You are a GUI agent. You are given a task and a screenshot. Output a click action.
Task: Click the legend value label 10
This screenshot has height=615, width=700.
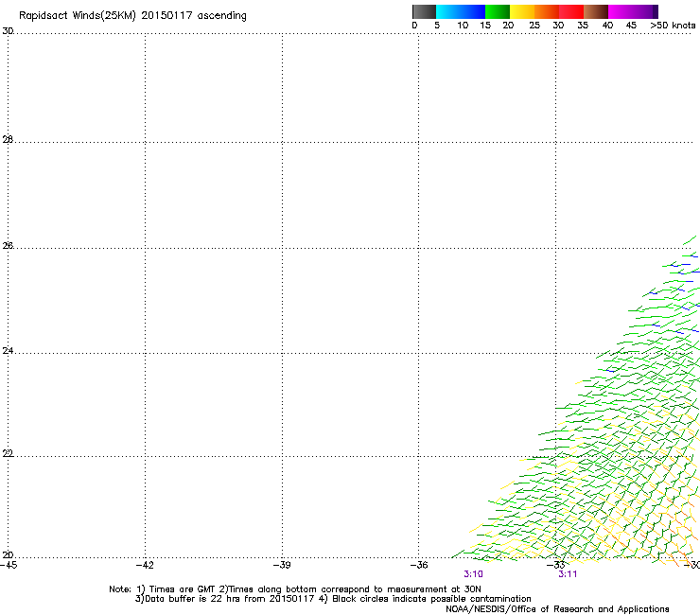tap(463, 26)
